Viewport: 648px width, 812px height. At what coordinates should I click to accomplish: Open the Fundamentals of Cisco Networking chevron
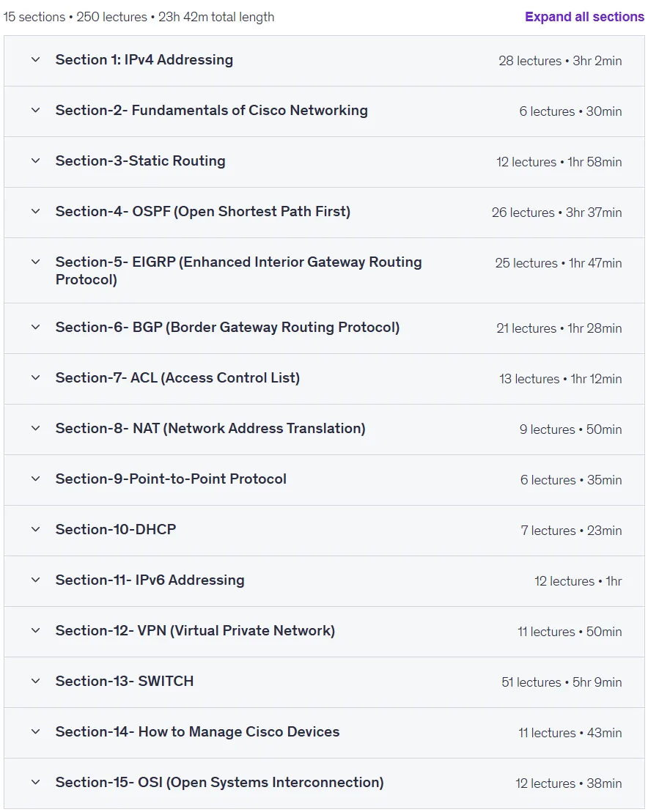(35, 111)
